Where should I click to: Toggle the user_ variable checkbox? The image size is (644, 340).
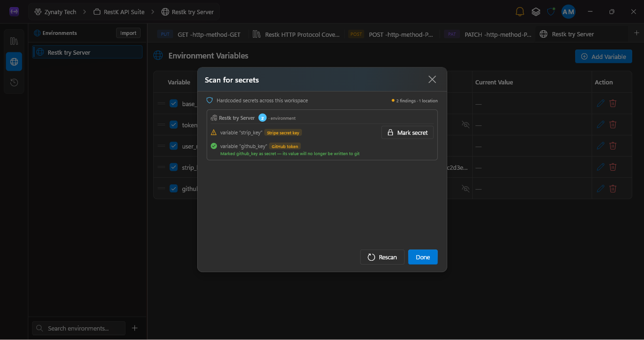coord(174,146)
